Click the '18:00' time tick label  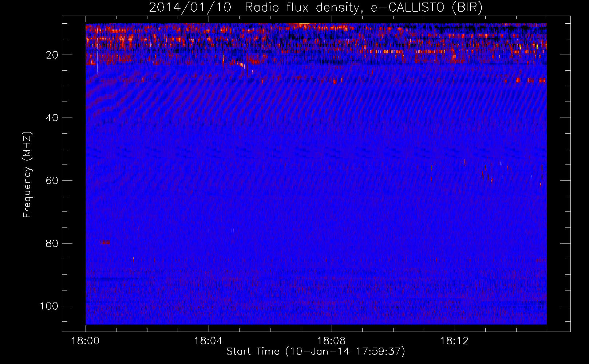tap(86, 341)
